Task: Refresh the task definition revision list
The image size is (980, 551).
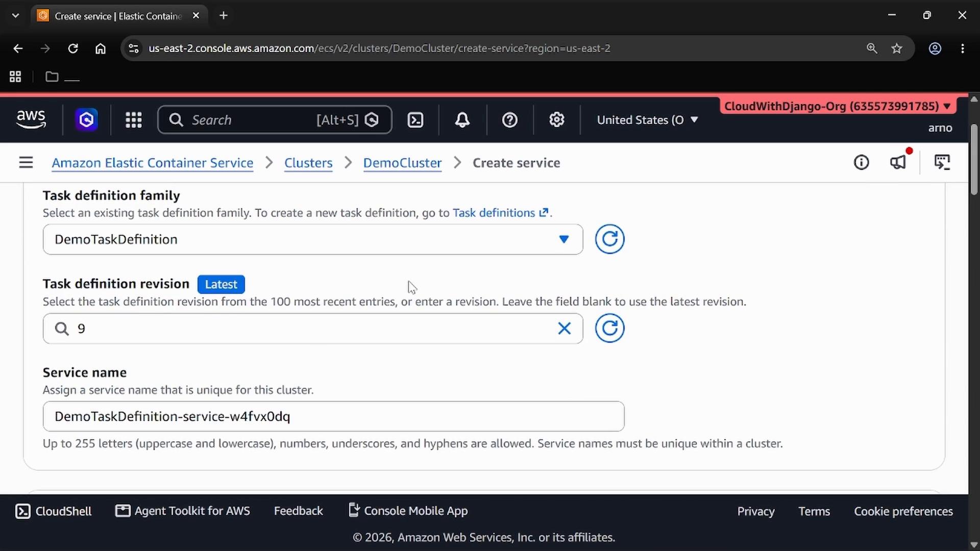Action: (609, 328)
